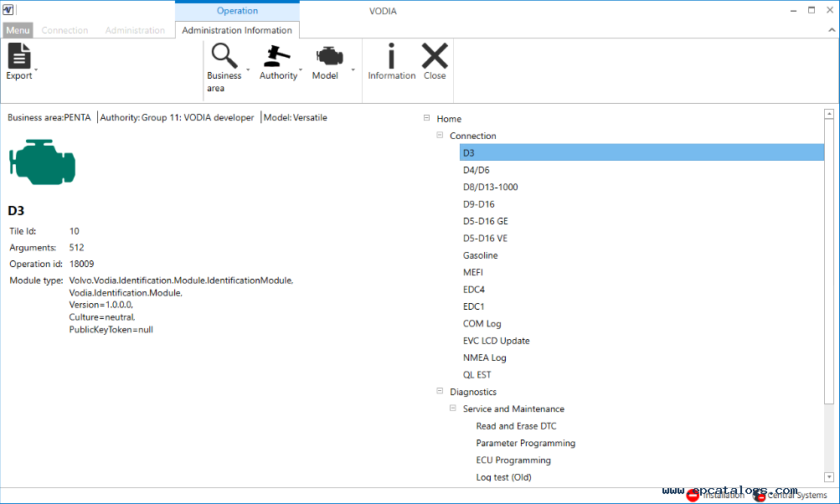Click the green D3 engine image
Viewport: 840px width, 504px height.
[43, 162]
